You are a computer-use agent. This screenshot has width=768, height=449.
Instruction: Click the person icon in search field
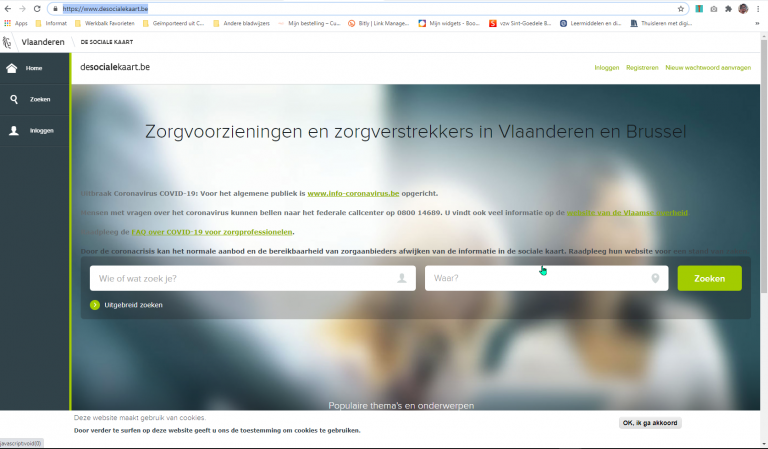[x=402, y=278]
